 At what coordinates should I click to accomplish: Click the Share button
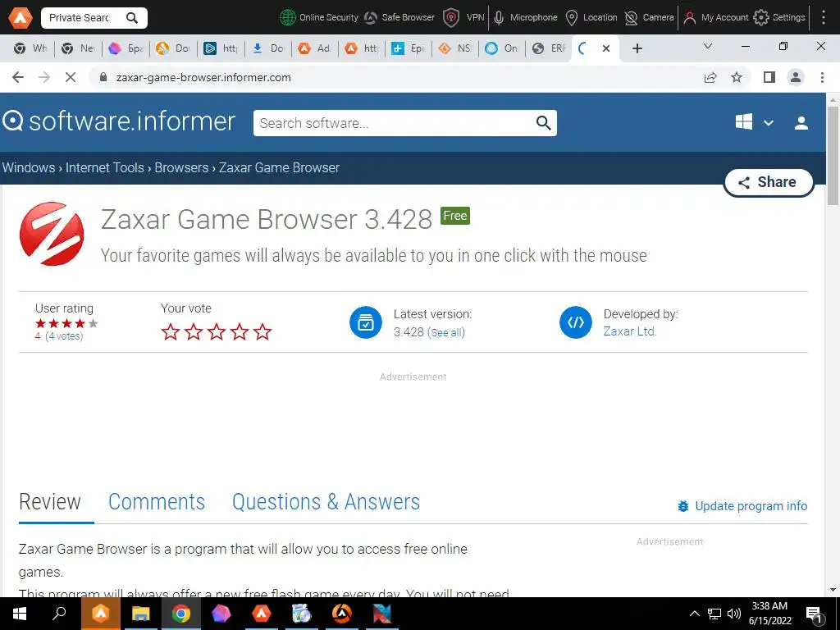point(768,183)
